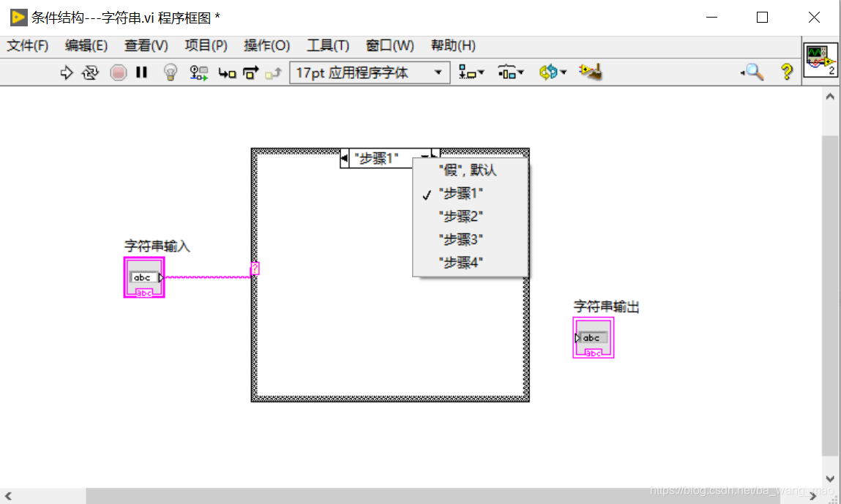Click the Search magnifier icon

(752, 72)
